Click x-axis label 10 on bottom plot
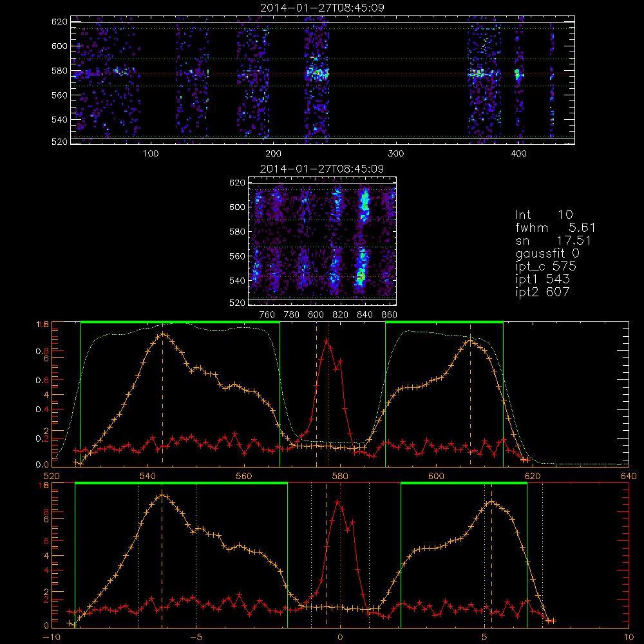Screen dimensions: 644x644 [629, 638]
